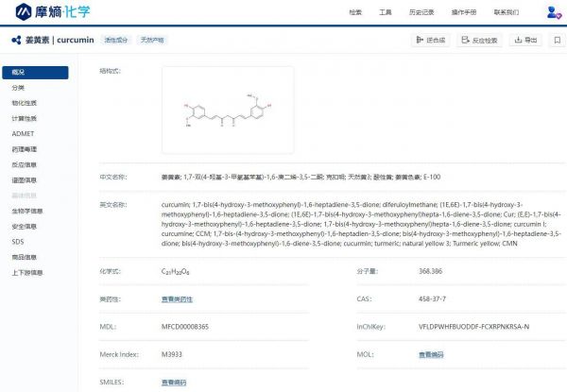Click 查看编码 link next to SMILES
The height and width of the screenshot is (392, 567).
coord(174,382)
